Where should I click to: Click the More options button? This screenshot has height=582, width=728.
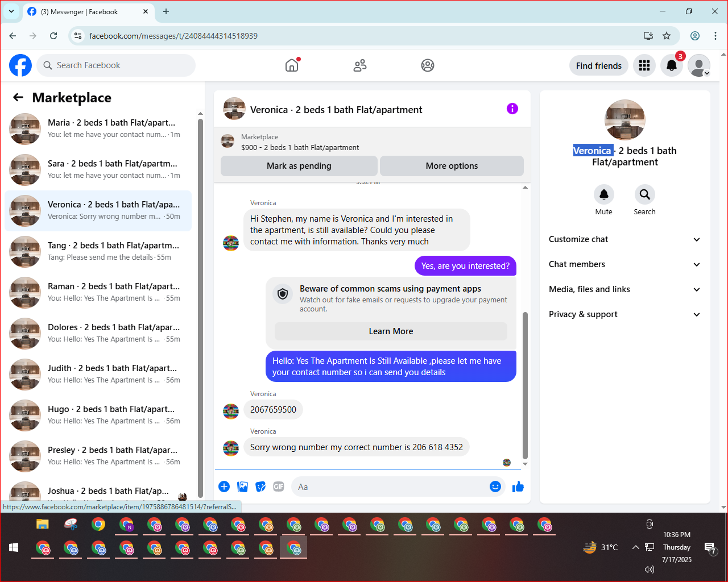(x=452, y=166)
